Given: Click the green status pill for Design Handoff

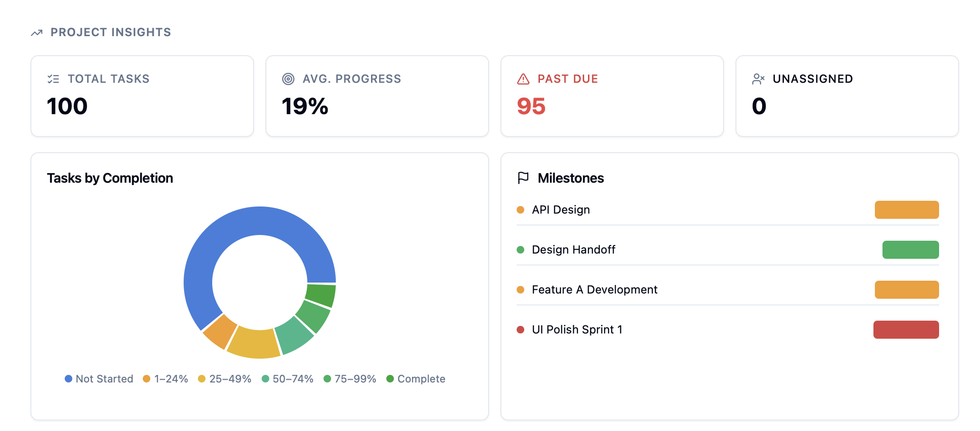Looking at the screenshot, I should 910,249.
